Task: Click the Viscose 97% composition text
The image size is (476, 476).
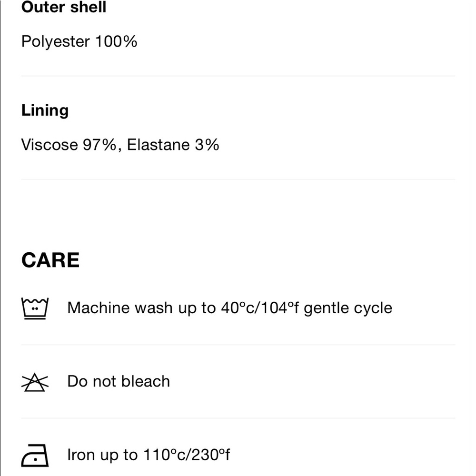Action: coord(69,145)
